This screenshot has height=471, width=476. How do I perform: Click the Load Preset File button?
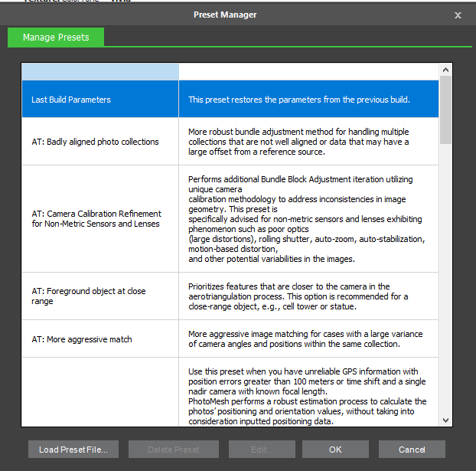pyautogui.click(x=73, y=450)
